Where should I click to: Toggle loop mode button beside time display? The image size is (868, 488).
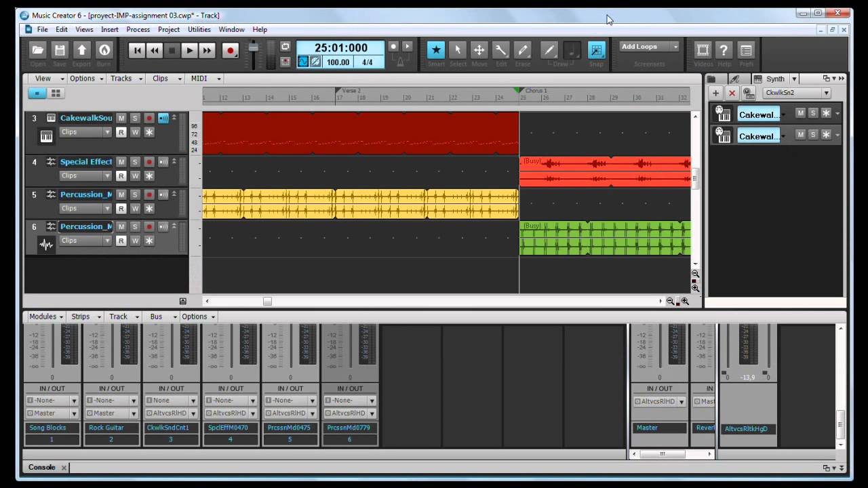[285, 47]
